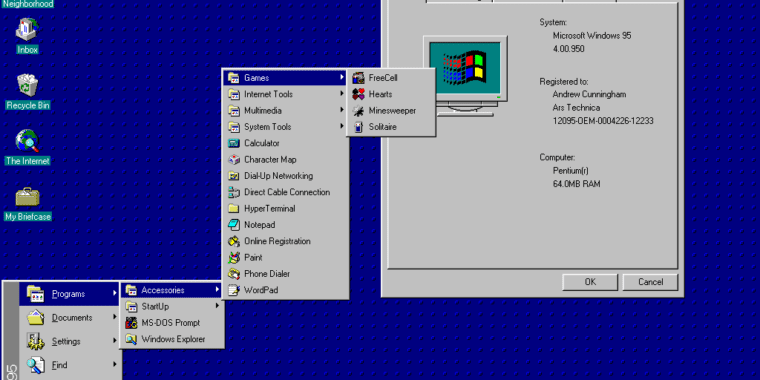Image resolution: width=760 pixels, height=380 pixels.
Task: Expand the System Tools submenu
Action: 285,127
